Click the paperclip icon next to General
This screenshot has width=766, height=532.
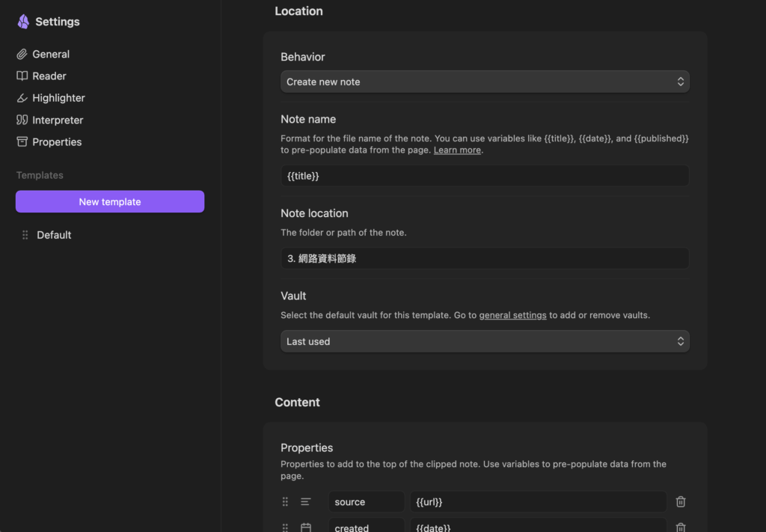pyautogui.click(x=22, y=54)
